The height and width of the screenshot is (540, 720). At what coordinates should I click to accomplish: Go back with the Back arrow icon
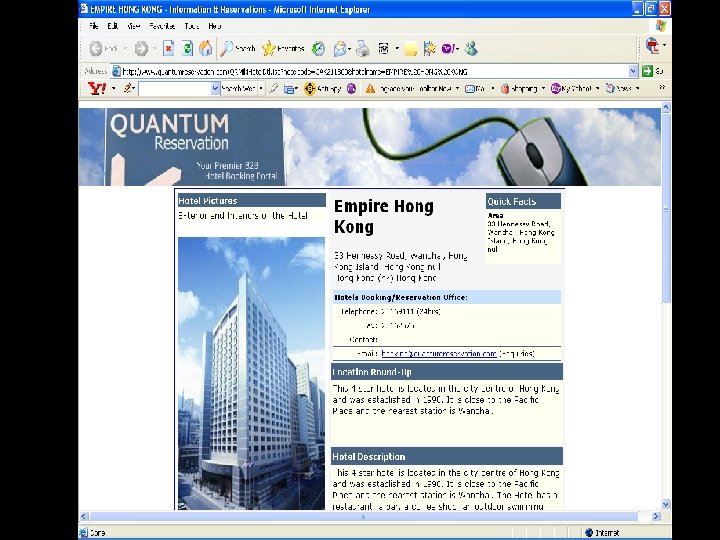click(x=96, y=48)
